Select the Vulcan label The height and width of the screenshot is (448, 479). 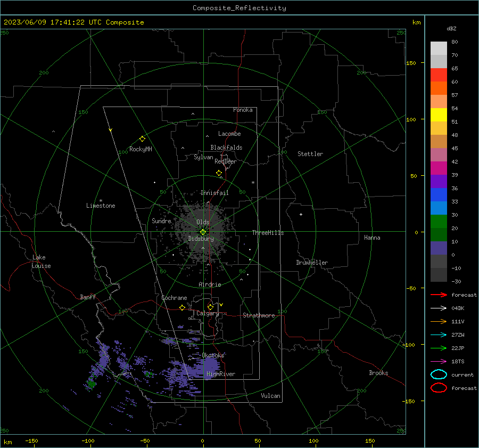point(270,396)
